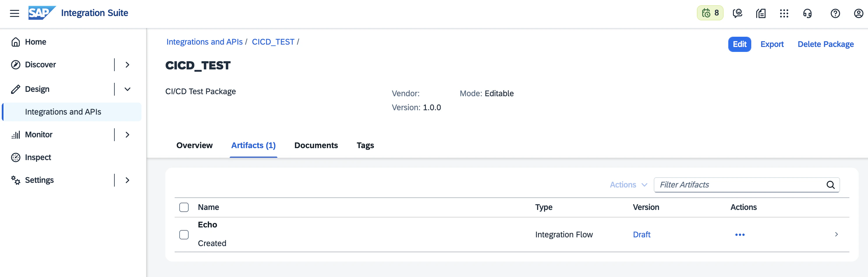Viewport: 868px width, 277px height.
Task: Click the CICD_TEST page heading
Action: point(198,65)
